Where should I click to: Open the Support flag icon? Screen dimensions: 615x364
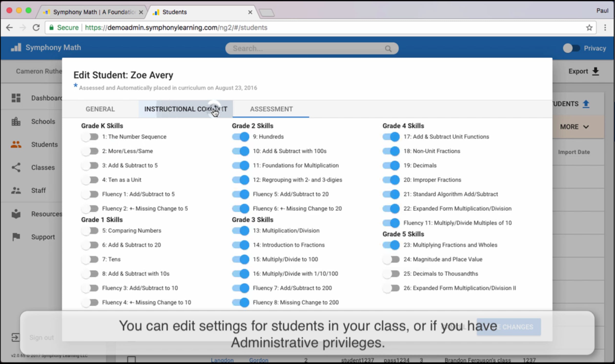16,237
